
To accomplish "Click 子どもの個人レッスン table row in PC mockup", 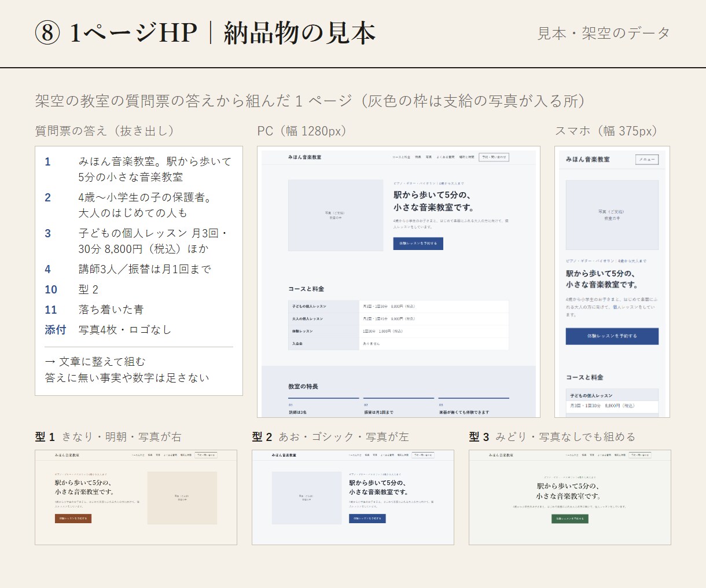I will point(398,306).
